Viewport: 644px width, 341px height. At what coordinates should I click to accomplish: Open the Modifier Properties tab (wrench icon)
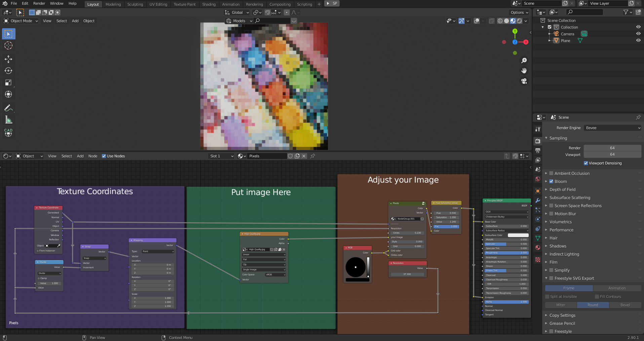(x=537, y=201)
